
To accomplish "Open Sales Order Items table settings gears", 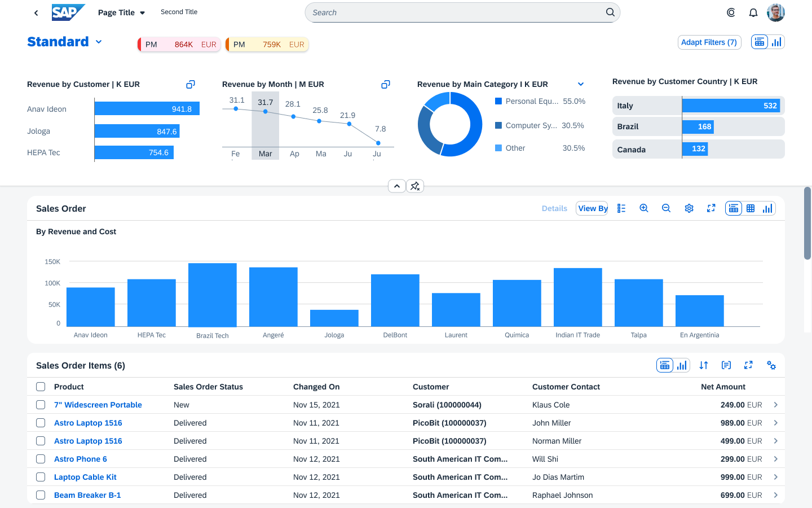I will pyautogui.click(x=771, y=365).
